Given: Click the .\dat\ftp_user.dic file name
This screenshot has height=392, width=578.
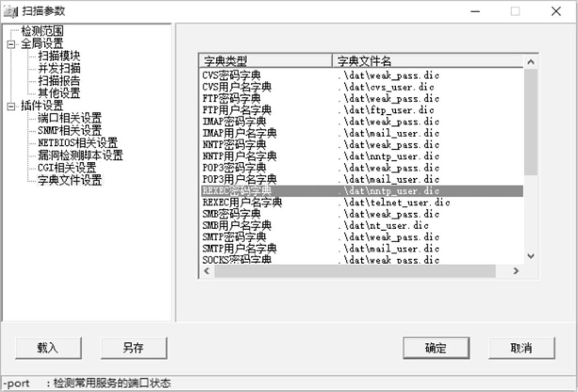Looking at the screenshot, I should (x=386, y=110).
